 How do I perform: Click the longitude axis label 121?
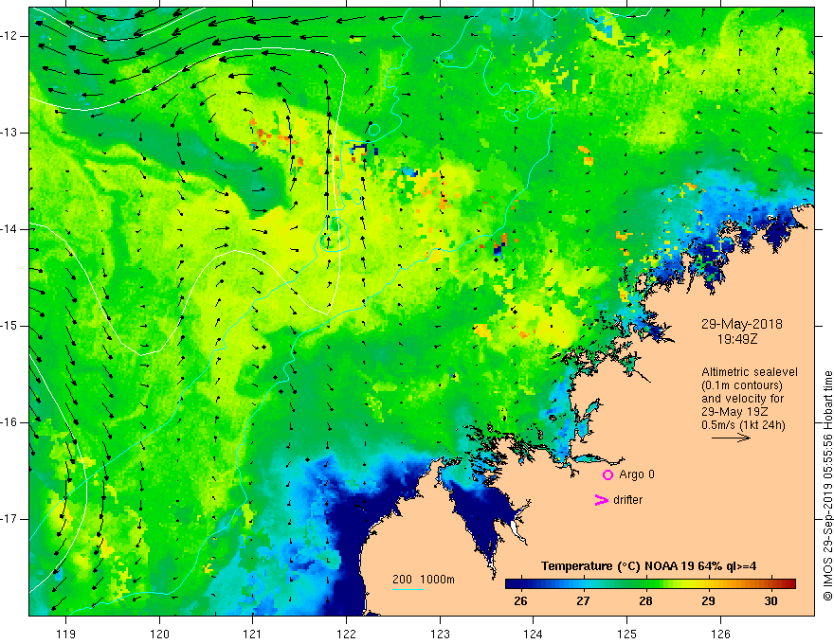pos(253,634)
